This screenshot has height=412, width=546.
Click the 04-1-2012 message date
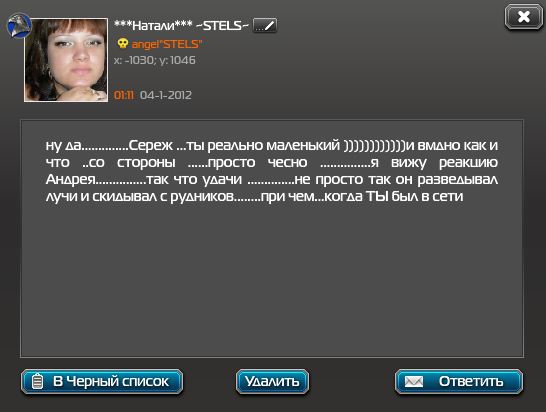(x=166, y=95)
